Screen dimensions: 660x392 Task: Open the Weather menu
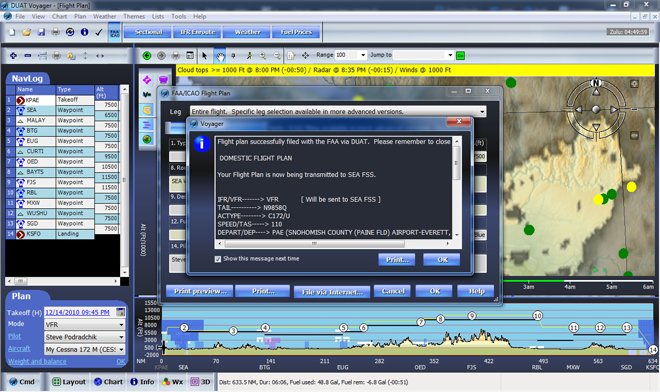tap(104, 16)
